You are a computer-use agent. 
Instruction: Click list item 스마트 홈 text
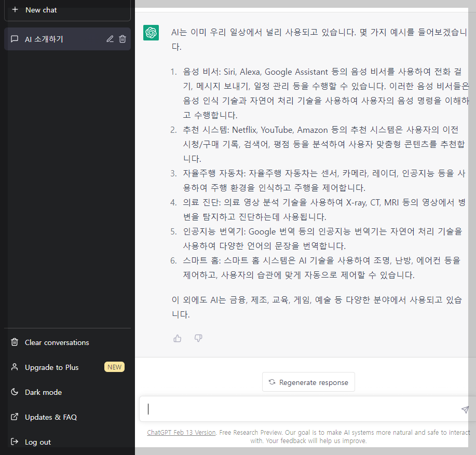tap(322, 268)
